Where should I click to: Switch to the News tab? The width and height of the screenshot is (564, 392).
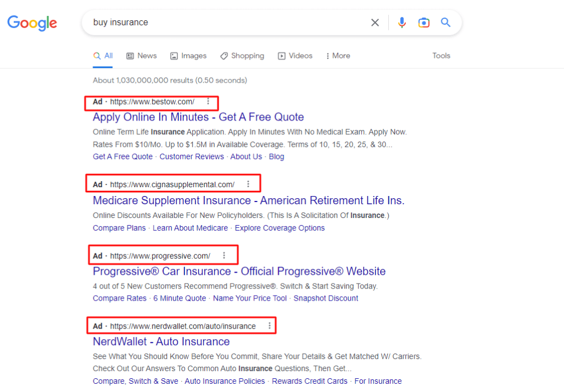(x=142, y=56)
